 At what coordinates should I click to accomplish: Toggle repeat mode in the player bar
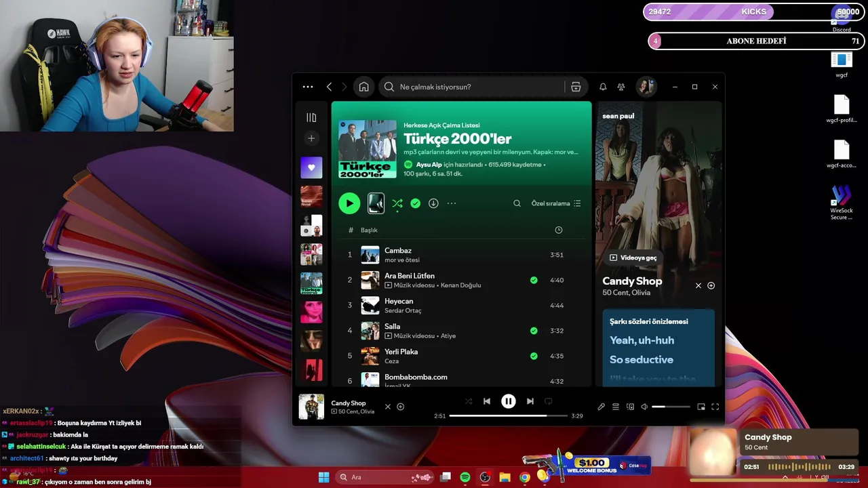pos(549,401)
